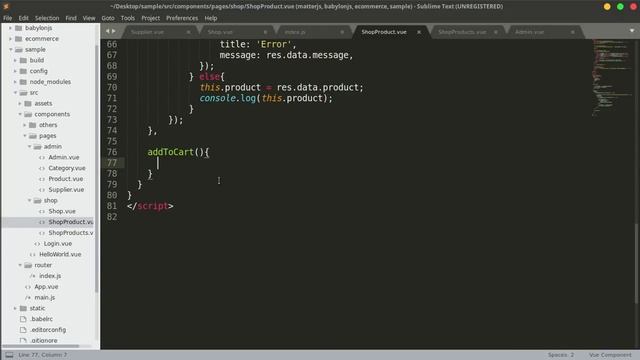Viewport: 640px width, 360px height.
Task: Click the sidebar horizontal scrollbar
Action: tap(41, 346)
